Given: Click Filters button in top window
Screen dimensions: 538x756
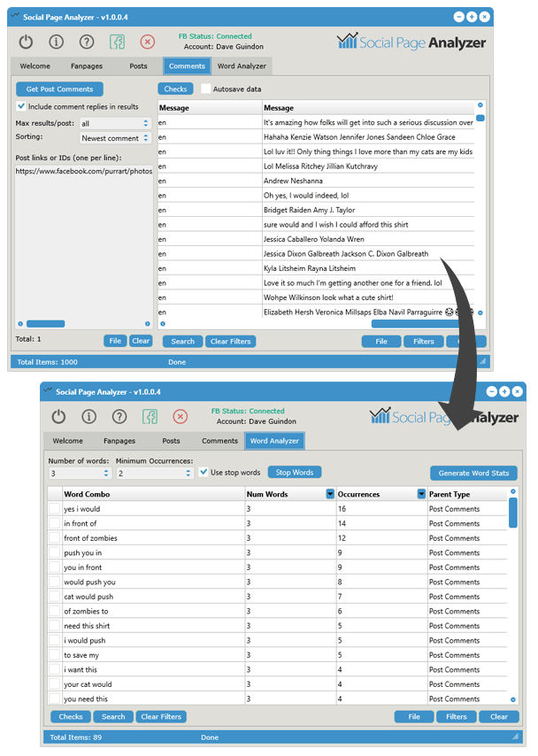Looking at the screenshot, I should tap(424, 342).
